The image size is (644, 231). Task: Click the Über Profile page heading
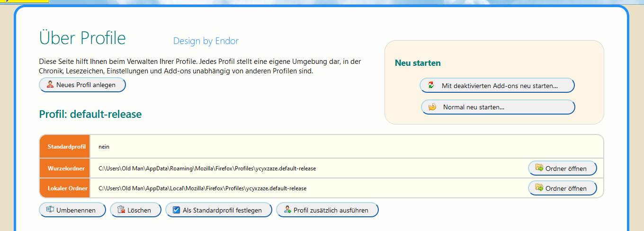tap(82, 38)
